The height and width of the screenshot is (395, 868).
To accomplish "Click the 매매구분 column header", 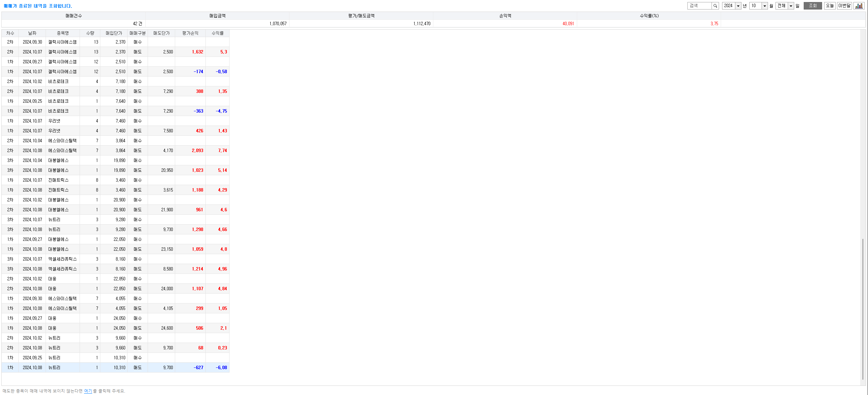I will click(137, 33).
